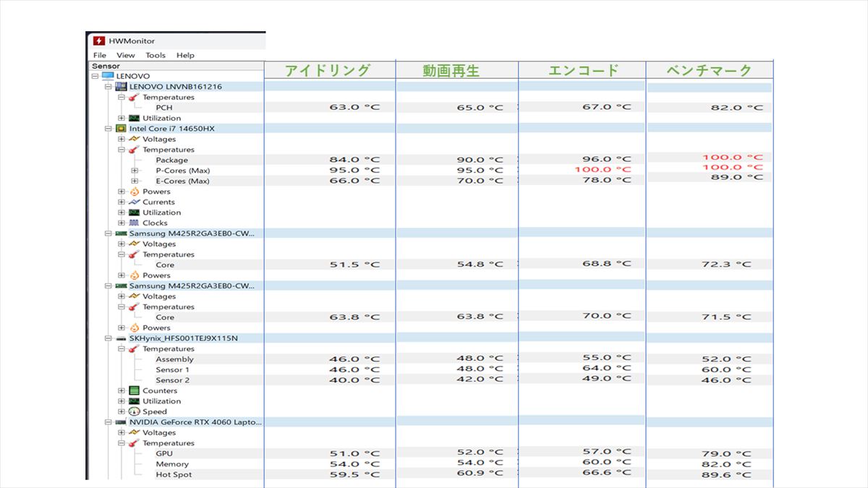The height and width of the screenshot is (488, 868).
Task: Click the Counters icon under SKHynix
Action: pyautogui.click(x=134, y=391)
